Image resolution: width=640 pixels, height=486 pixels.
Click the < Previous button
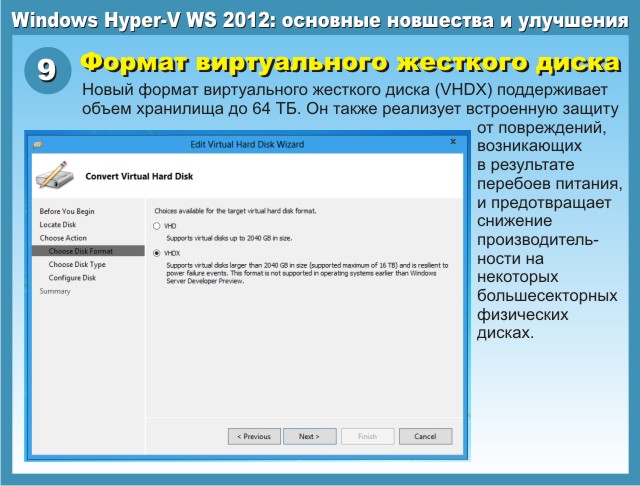tap(254, 436)
